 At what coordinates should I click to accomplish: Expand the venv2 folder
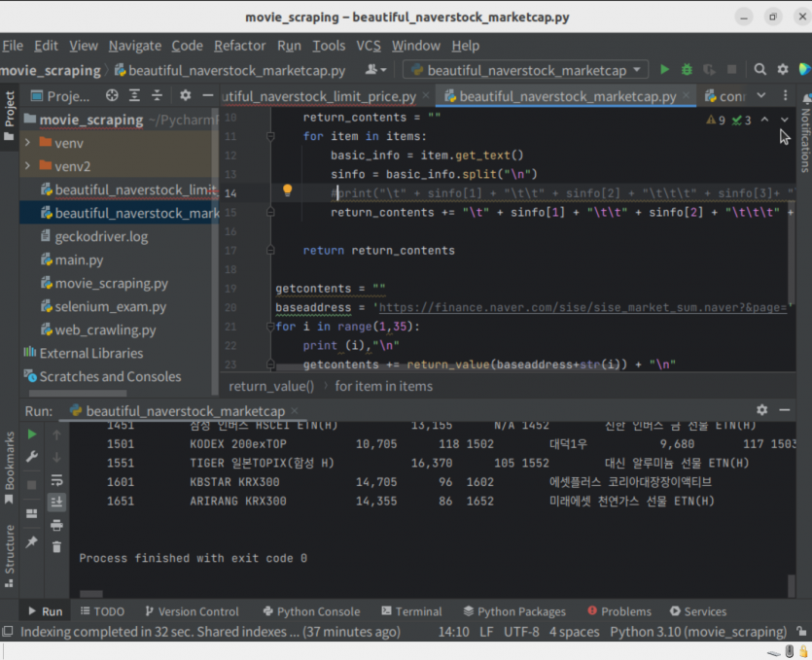28,166
